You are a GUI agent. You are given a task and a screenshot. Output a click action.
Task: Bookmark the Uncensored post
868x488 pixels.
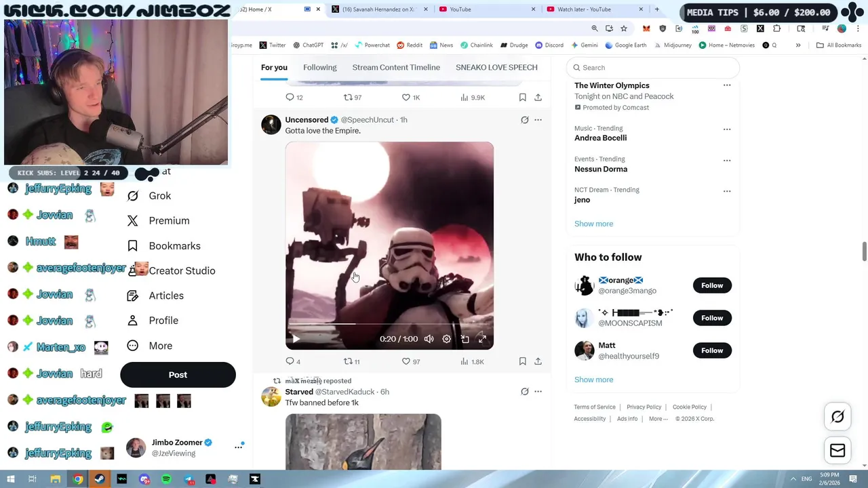tap(522, 362)
